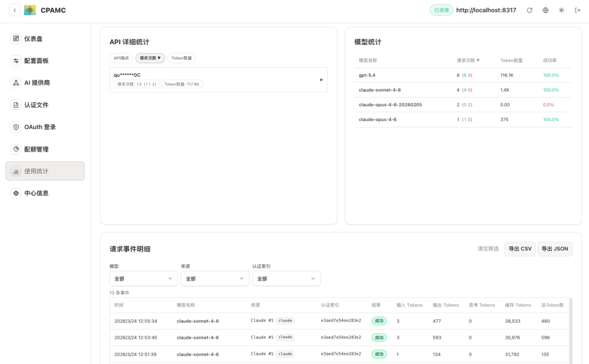The height and width of the screenshot is (364, 589).
Task: Open the 模型 filter dropdown
Action: pos(143,278)
